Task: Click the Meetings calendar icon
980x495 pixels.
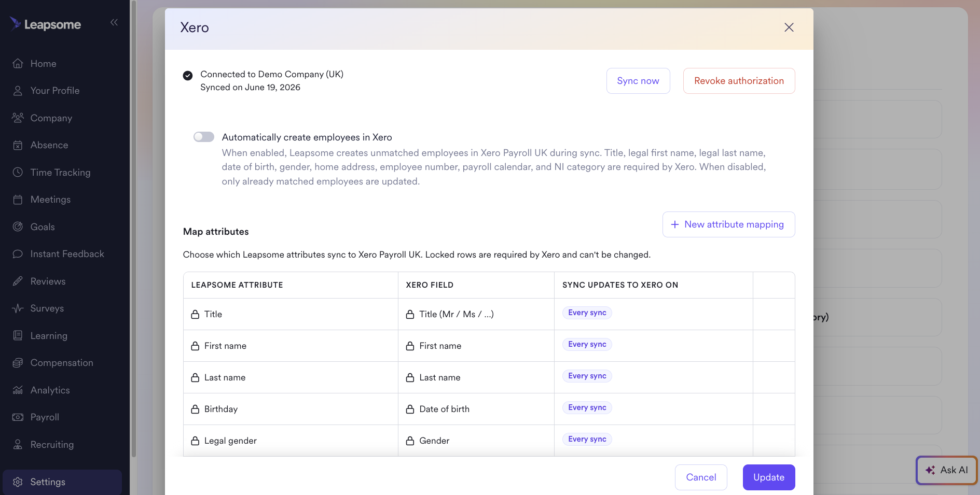Action: [x=18, y=200]
